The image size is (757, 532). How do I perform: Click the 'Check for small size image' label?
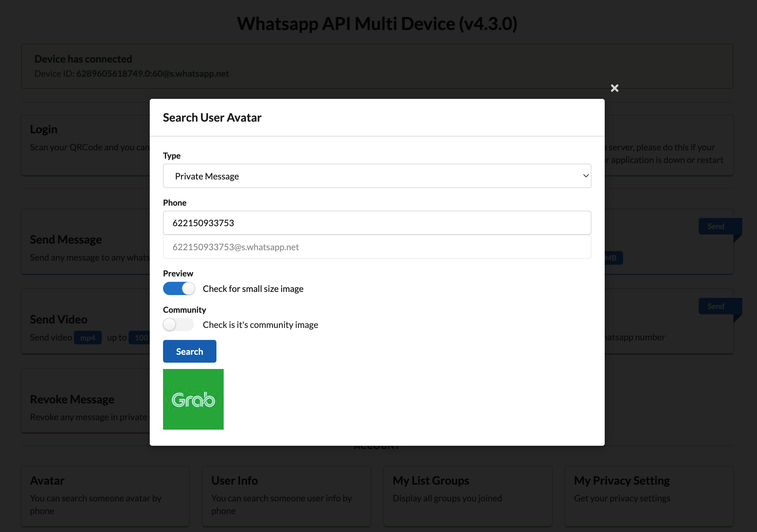(x=253, y=289)
